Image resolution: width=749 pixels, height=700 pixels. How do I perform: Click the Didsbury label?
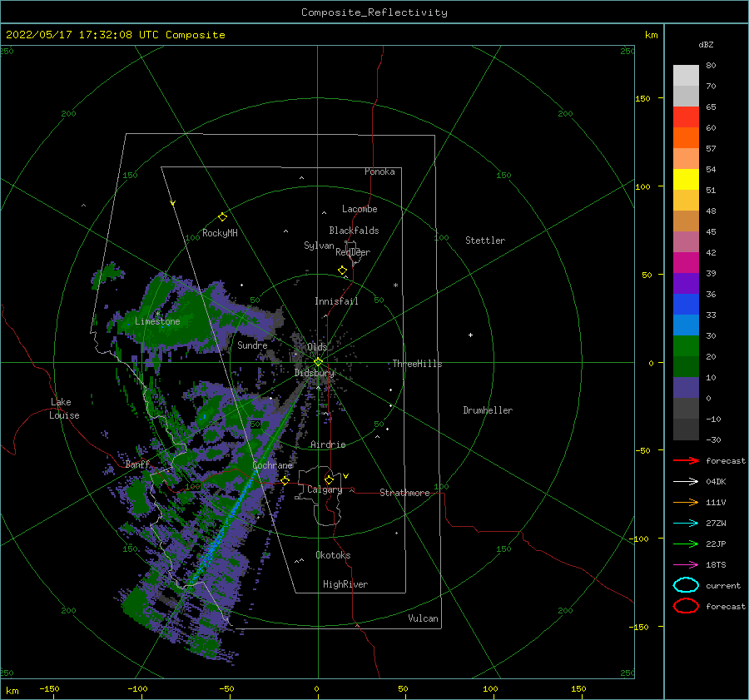click(x=315, y=373)
